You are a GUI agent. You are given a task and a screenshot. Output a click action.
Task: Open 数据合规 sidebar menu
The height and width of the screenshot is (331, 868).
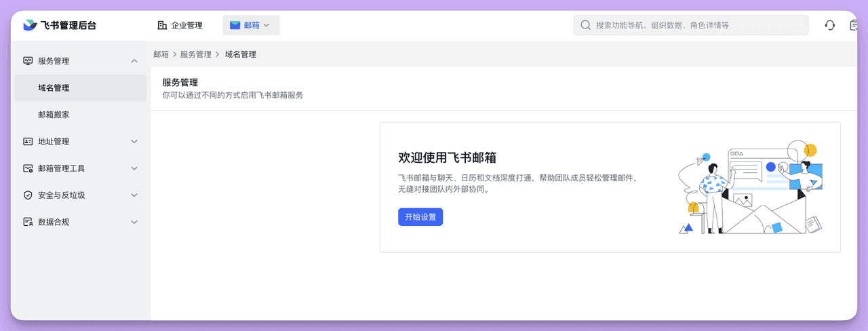tap(81, 222)
